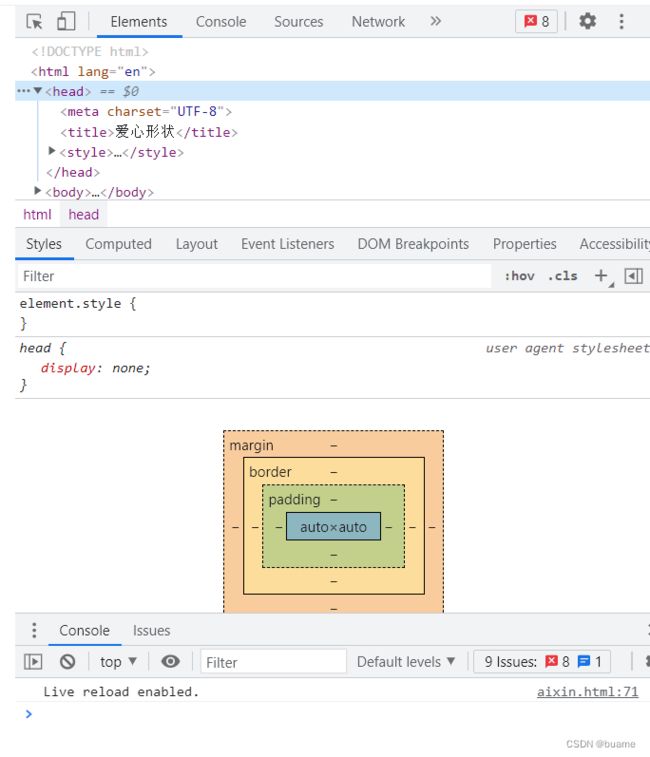Screen dimensions: 650x757
Task: Open the Accessibility pane tab
Action: tap(614, 244)
